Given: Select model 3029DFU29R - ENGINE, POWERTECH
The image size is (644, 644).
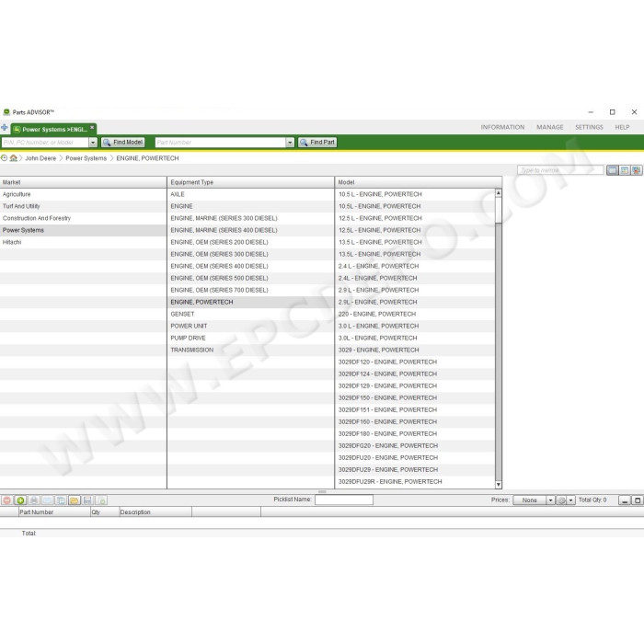Looking at the screenshot, I should 415,482.
